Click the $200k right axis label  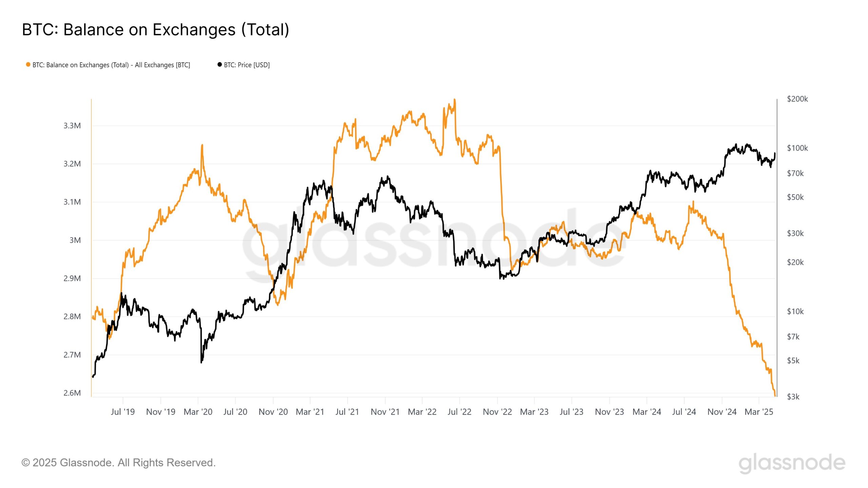point(797,99)
